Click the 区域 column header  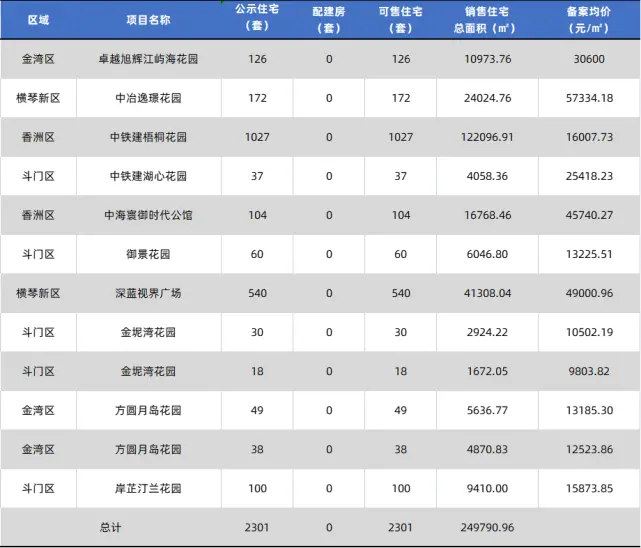click(37, 20)
